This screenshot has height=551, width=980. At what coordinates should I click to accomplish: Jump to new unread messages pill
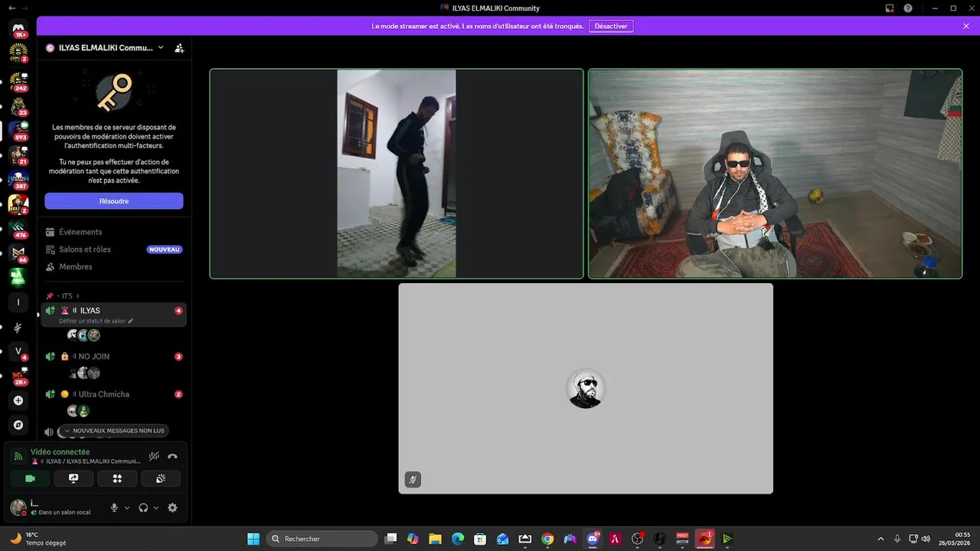[115, 431]
